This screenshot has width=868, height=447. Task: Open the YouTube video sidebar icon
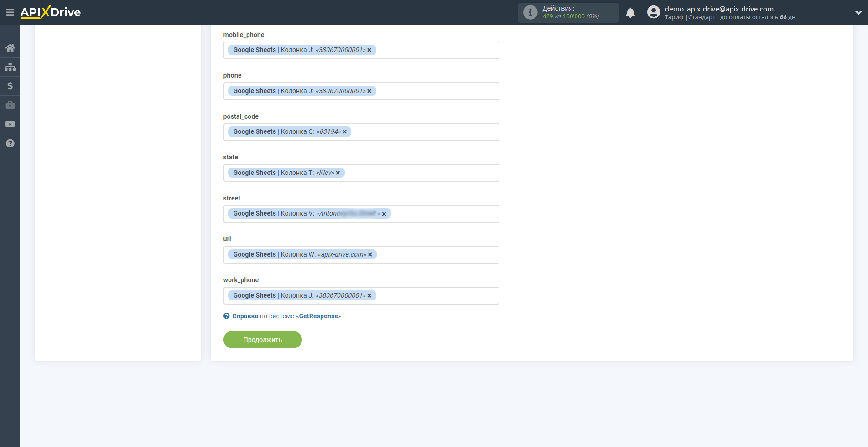10,124
